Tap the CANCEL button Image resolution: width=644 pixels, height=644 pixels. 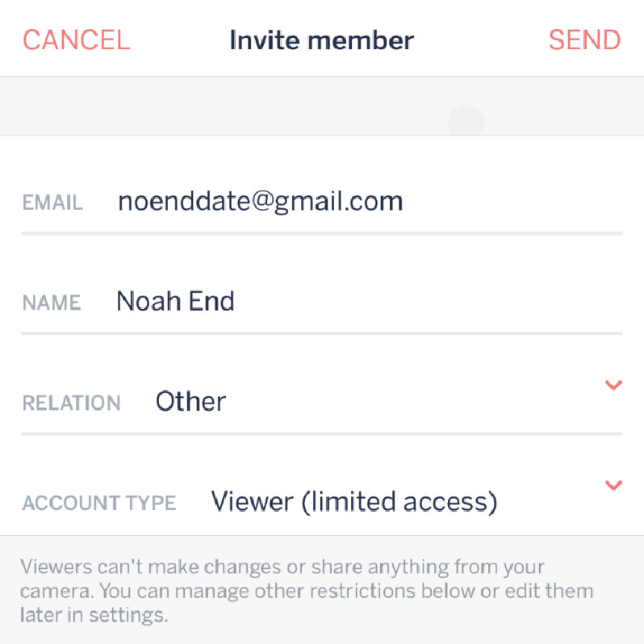76,40
